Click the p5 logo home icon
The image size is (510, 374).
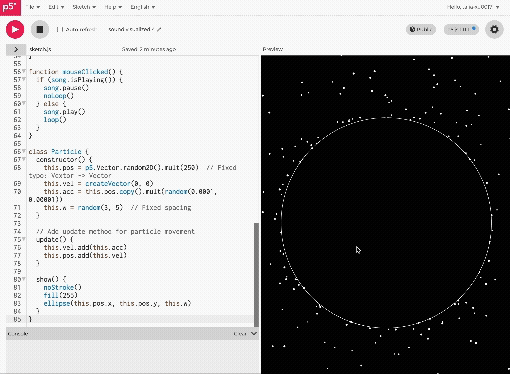10,7
